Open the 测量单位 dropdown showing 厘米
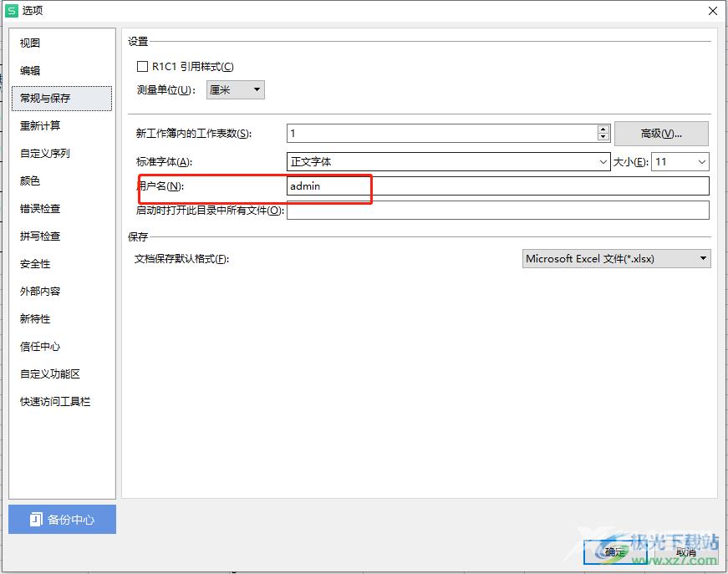The width and height of the screenshot is (728, 574). [236, 90]
